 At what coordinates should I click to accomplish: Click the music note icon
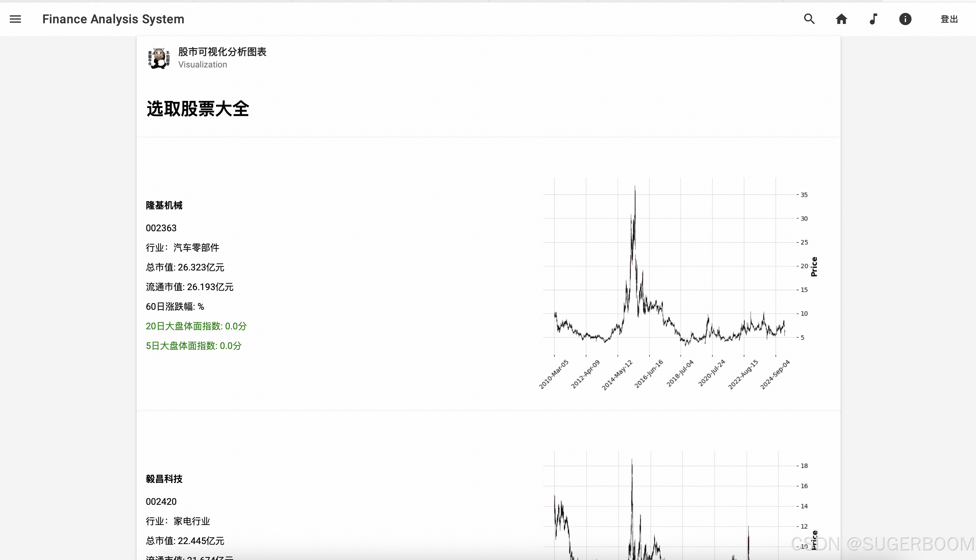(x=873, y=19)
